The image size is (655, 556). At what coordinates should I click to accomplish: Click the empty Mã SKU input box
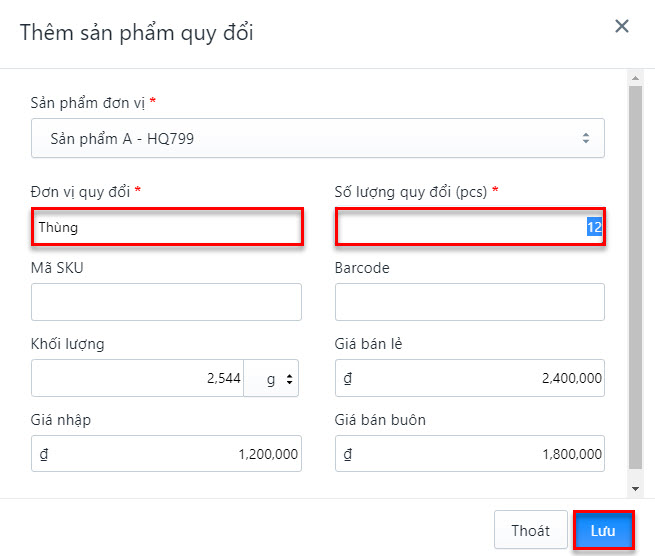tap(167, 302)
